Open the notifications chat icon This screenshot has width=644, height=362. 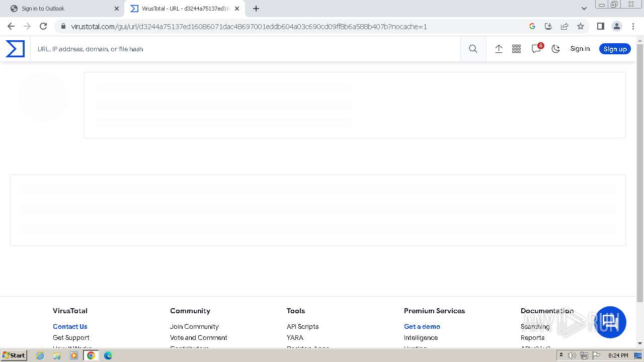(536, 49)
